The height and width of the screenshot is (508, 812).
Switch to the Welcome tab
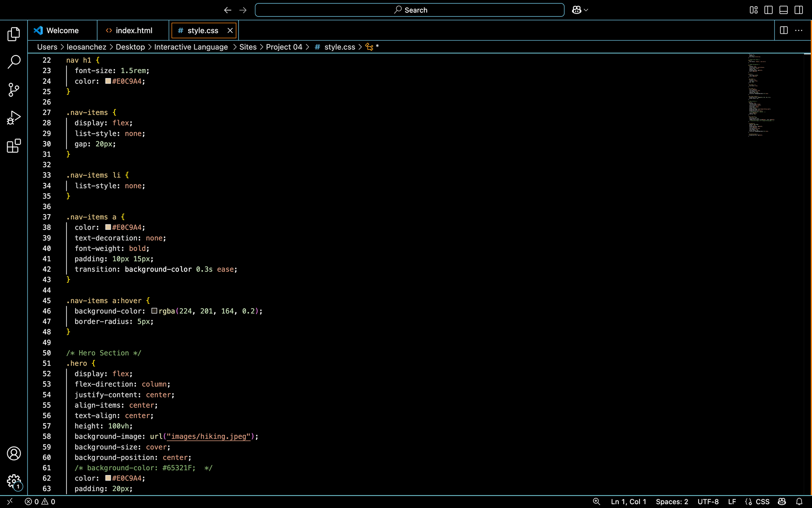tap(62, 30)
